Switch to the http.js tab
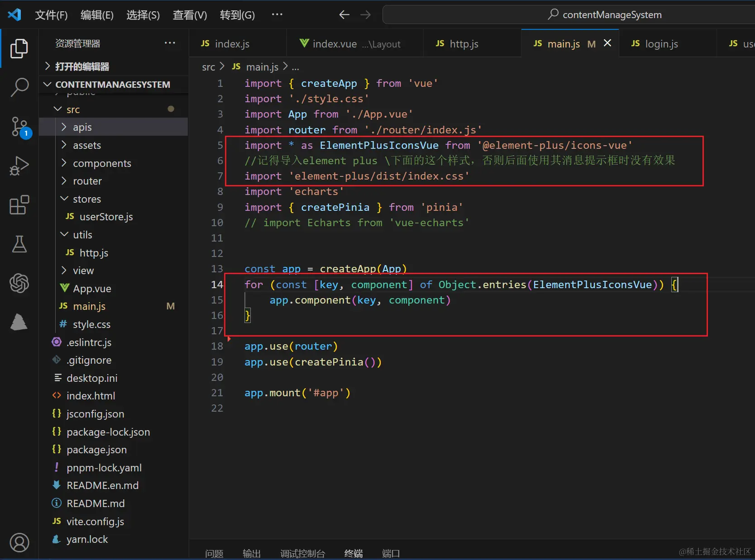The width and height of the screenshot is (755, 560). [x=464, y=44]
